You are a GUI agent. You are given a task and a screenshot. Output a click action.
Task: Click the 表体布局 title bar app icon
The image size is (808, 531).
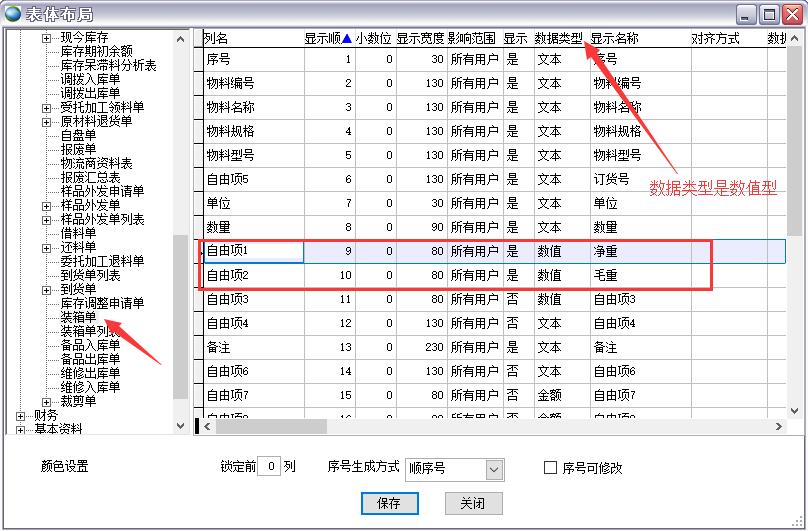tap(12, 14)
